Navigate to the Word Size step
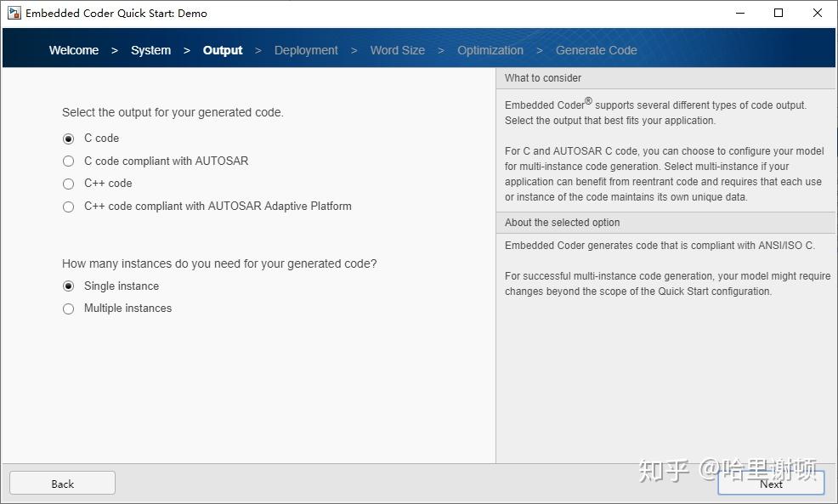This screenshot has height=504, width=838. coord(397,50)
